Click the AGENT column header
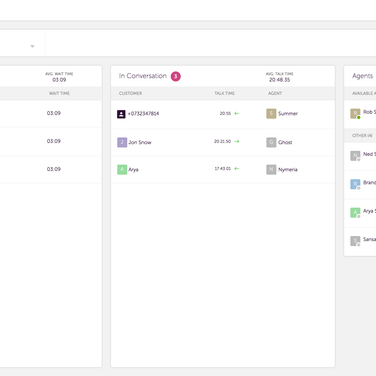This screenshot has height=376, width=376. click(275, 93)
